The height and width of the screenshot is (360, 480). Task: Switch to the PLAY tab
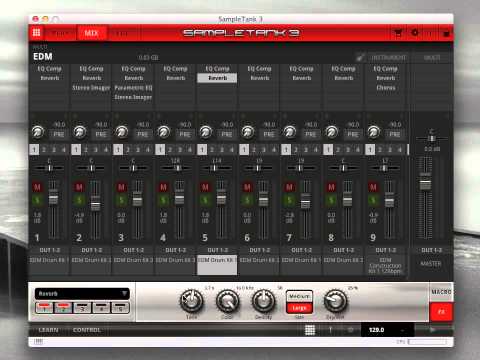point(60,33)
